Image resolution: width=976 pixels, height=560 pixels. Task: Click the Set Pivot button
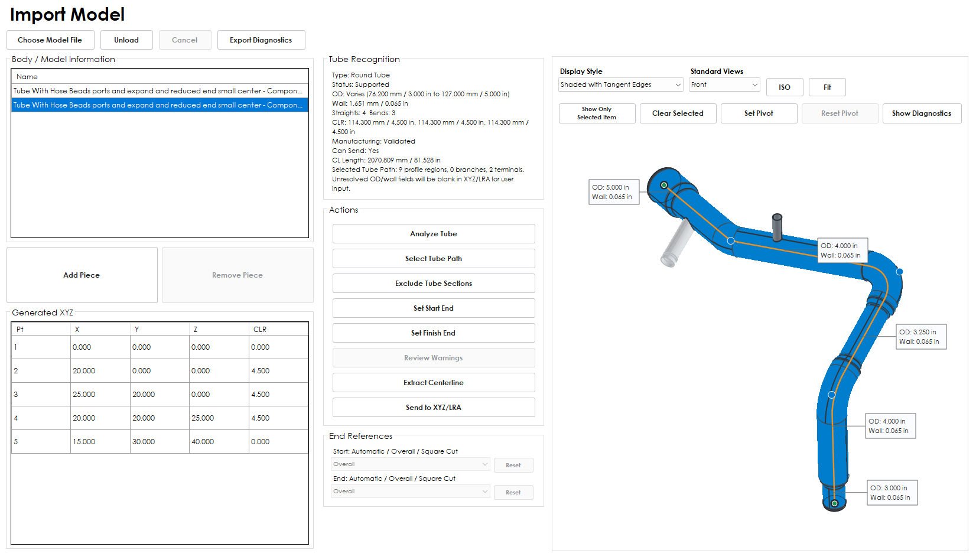tap(759, 113)
